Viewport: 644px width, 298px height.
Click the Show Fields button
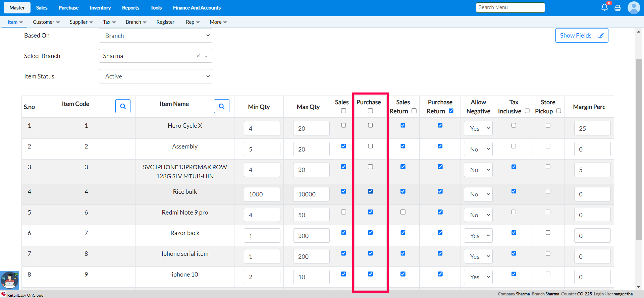pos(582,36)
